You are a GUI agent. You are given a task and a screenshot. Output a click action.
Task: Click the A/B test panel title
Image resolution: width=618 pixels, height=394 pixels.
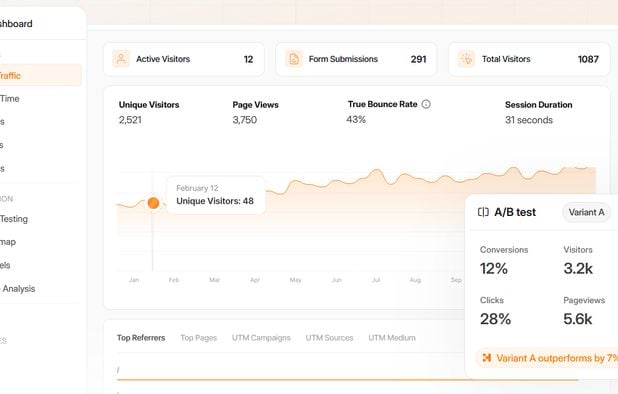pyautogui.click(x=515, y=212)
